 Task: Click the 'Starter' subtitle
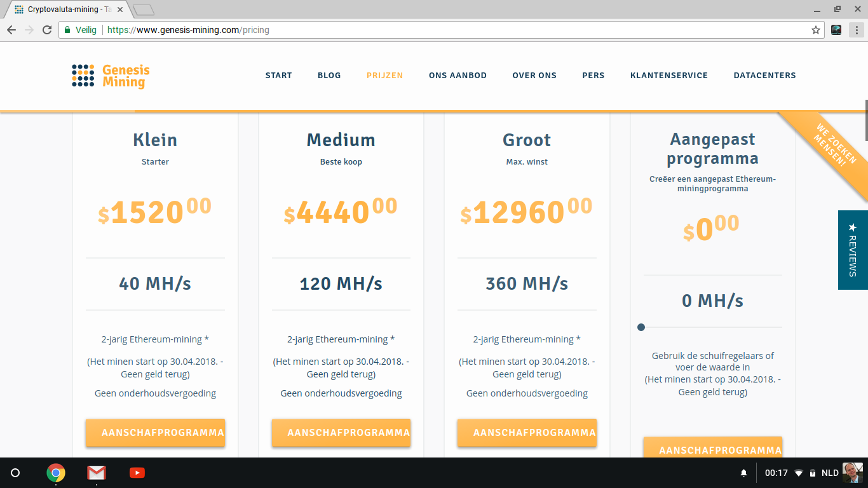click(155, 162)
